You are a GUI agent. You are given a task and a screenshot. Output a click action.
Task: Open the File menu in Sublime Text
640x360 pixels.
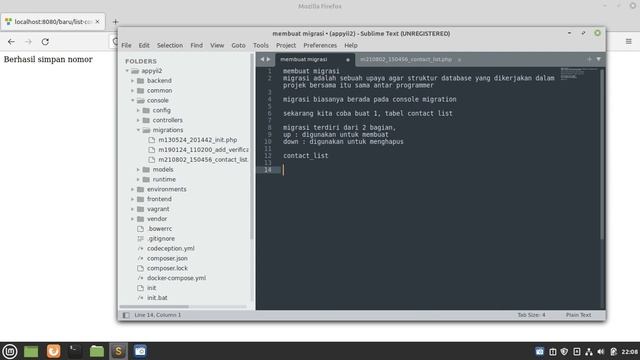(127, 45)
